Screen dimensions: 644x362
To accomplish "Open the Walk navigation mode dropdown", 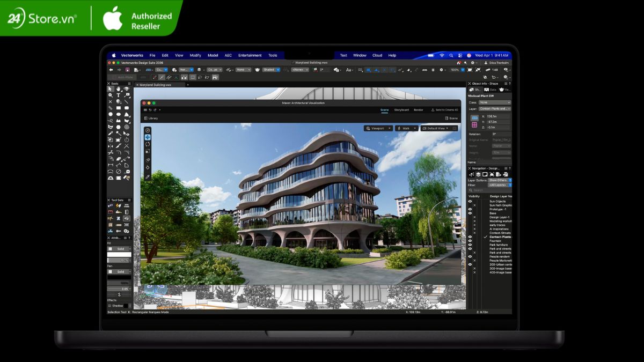I will coord(406,128).
